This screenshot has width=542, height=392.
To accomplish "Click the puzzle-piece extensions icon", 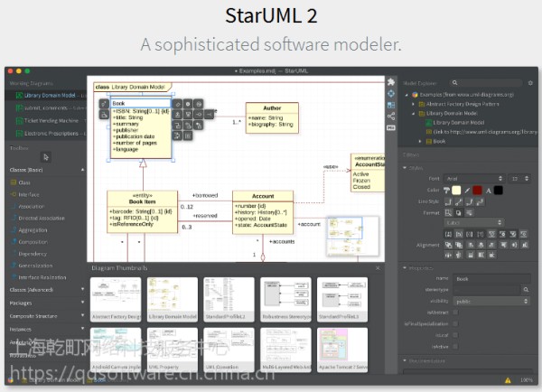I will (x=390, y=82).
